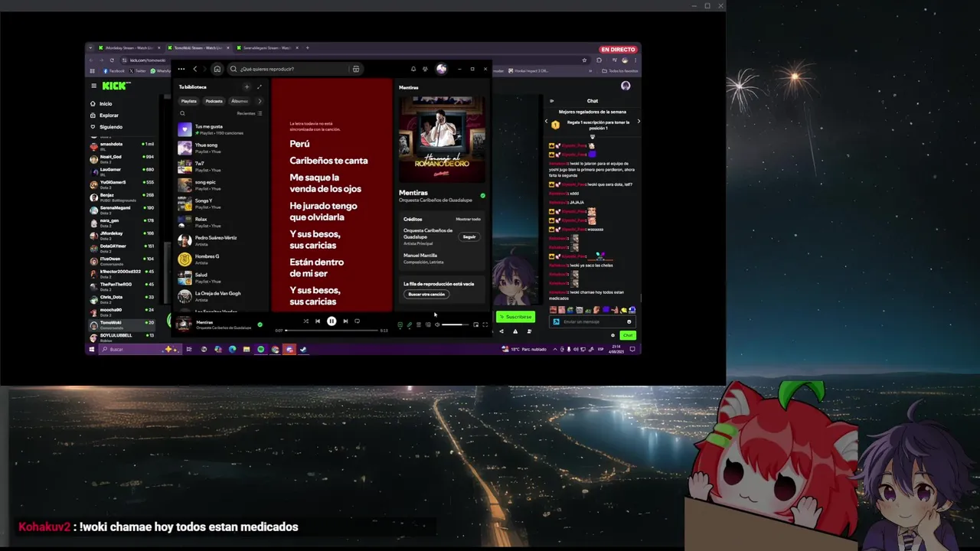Open smashdota channel in Kick sidebar
This screenshot has height=551, width=980.
click(122, 145)
